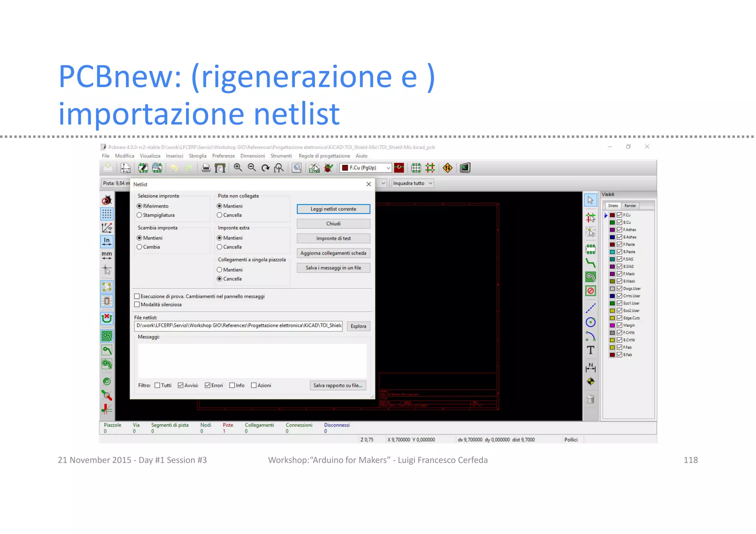756x534 pixels.
Task: Select Mantieni under Collegamenti a singola piazzola
Action: click(x=219, y=270)
